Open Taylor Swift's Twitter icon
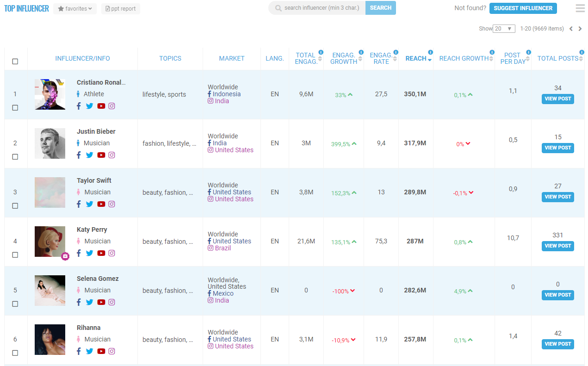 click(x=89, y=204)
